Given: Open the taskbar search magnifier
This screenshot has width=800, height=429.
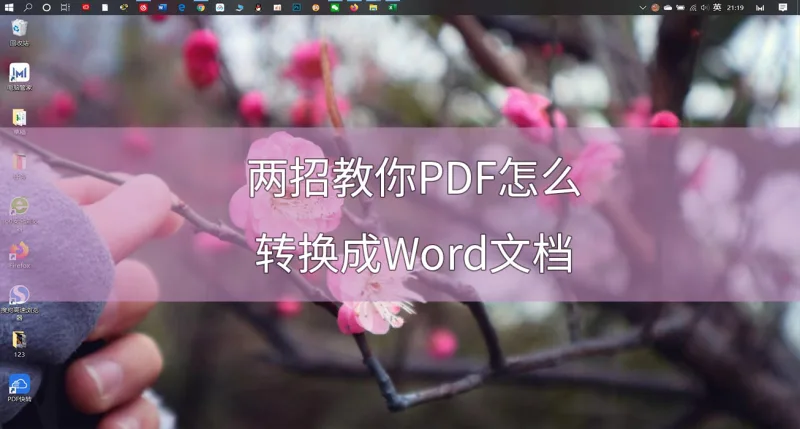Looking at the screenshot, I should 28,8.
